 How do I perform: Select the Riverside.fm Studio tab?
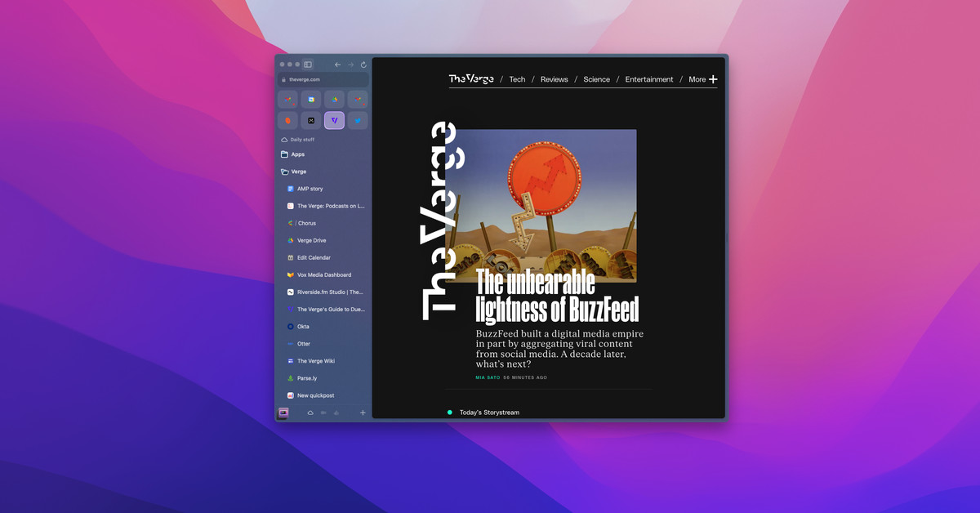click(325, 292)
